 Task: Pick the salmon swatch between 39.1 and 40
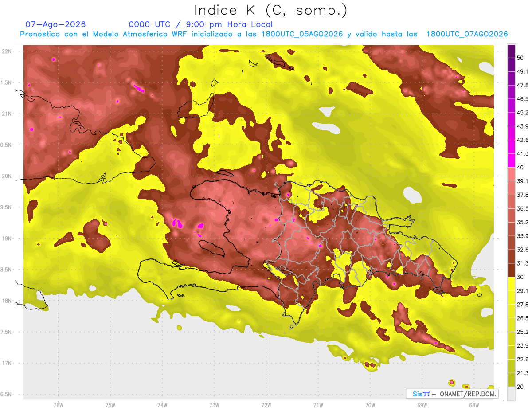(x=511, y=174)
